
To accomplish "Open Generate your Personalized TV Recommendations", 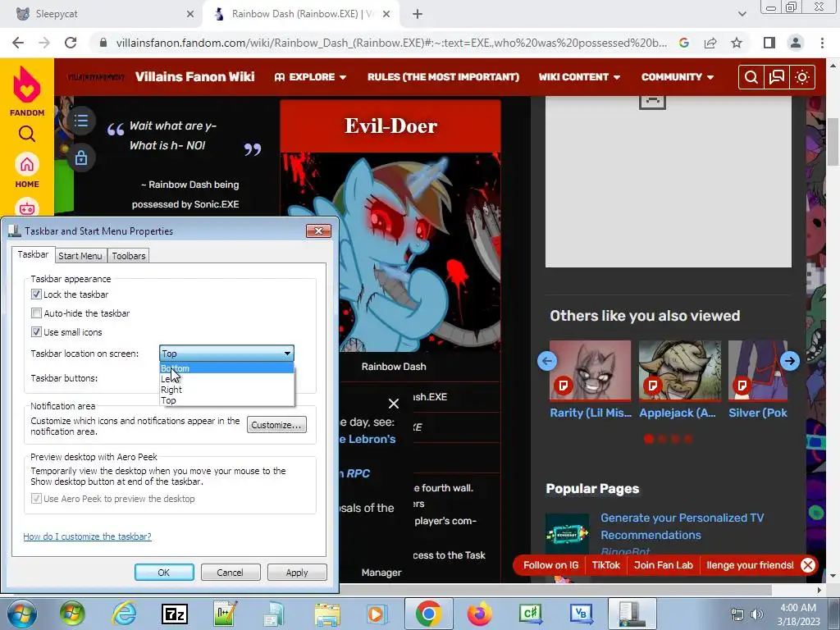I will click(682, 526).
